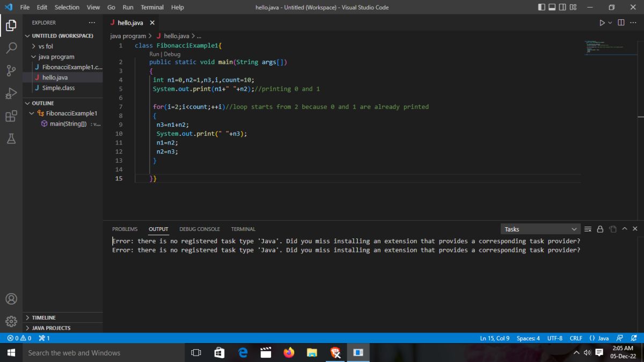Screen dimensions: 644x362
Task: Open the editor More Actions ellipsis
Action: 633,23
